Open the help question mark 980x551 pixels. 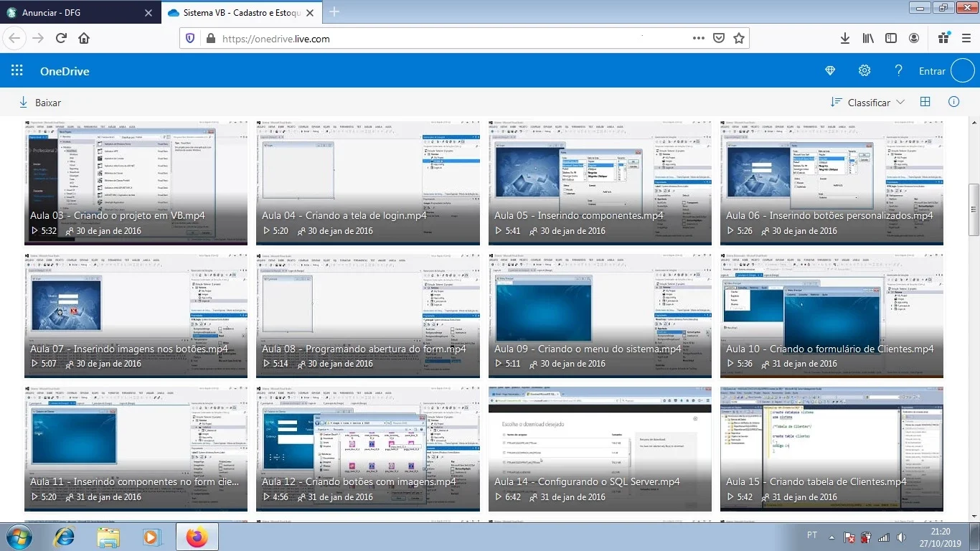[x=898, y=71]
